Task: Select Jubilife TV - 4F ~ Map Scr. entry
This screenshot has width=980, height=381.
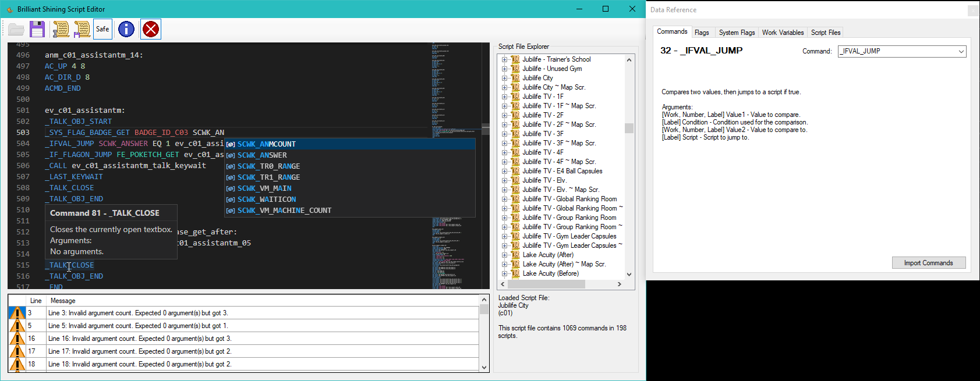Action: [559, 162]
